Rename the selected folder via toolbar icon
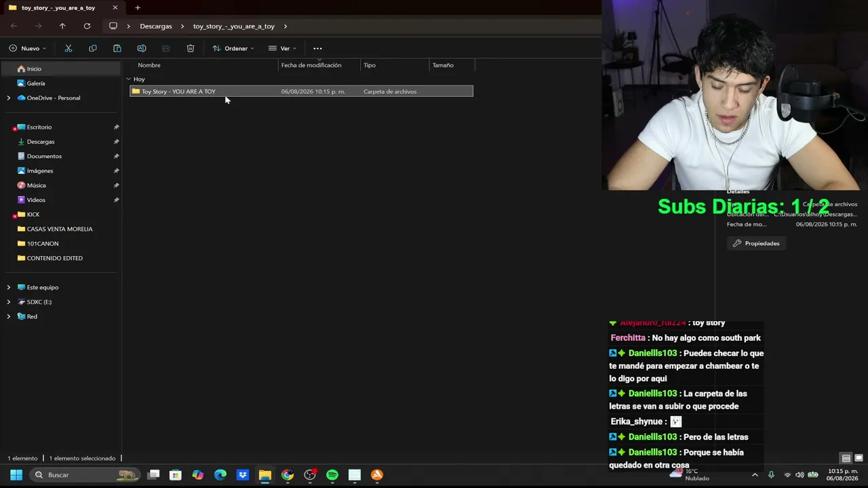 tap(142, 48)
